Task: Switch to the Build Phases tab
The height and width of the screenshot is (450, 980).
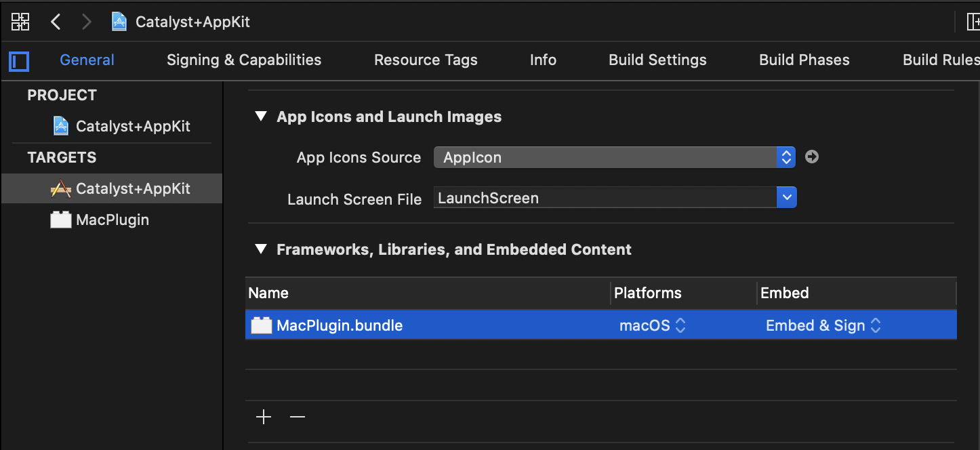Action: [804, 60]
